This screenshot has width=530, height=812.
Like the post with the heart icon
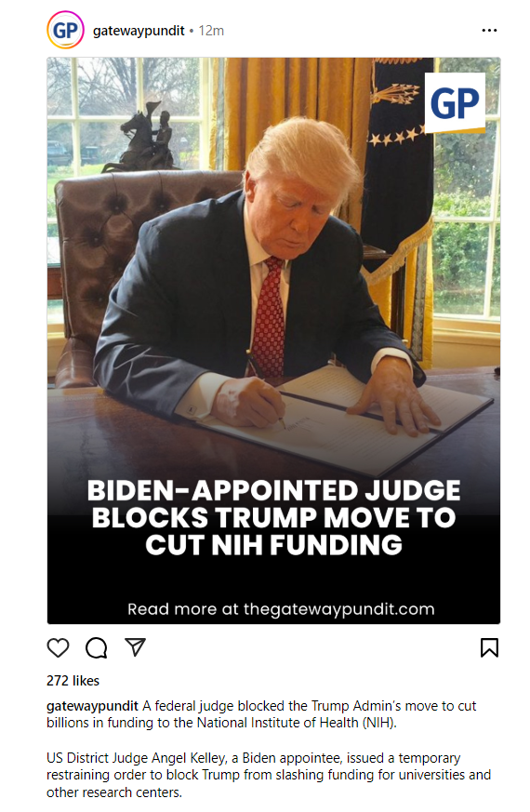pos(58,647)
